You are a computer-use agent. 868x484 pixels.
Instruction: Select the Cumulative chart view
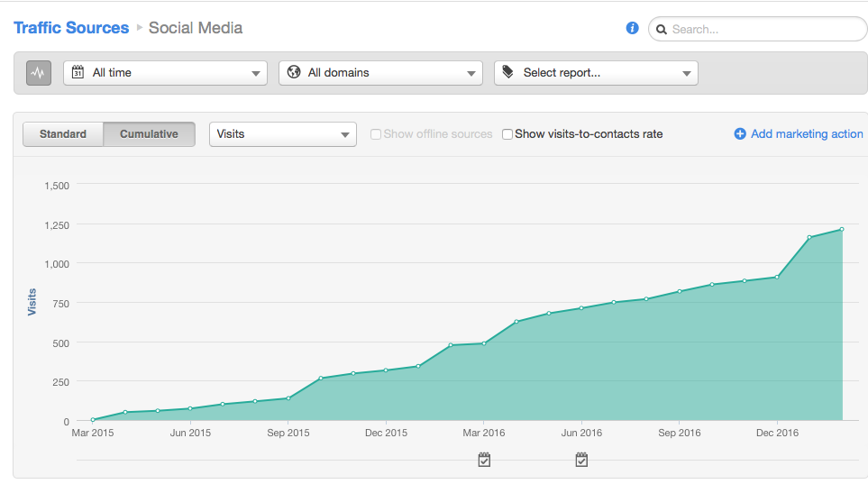(x=149, y=134)
